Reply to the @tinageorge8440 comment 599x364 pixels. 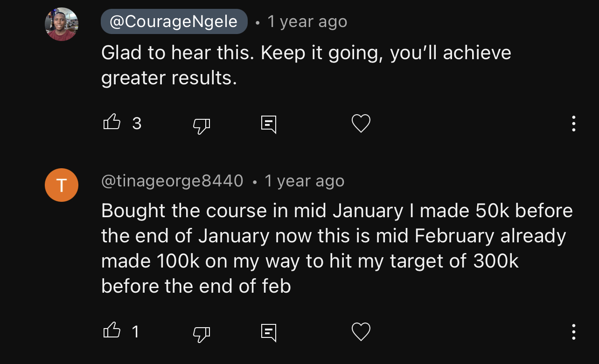pos(268,332)
